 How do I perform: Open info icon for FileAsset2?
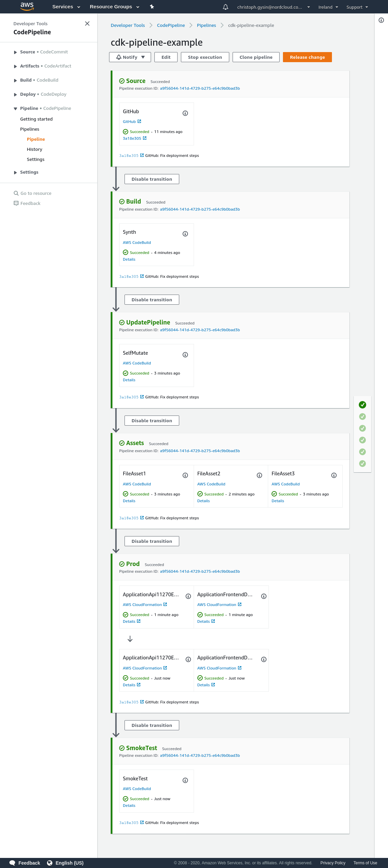pyautogui.click(x=259, y=475)
